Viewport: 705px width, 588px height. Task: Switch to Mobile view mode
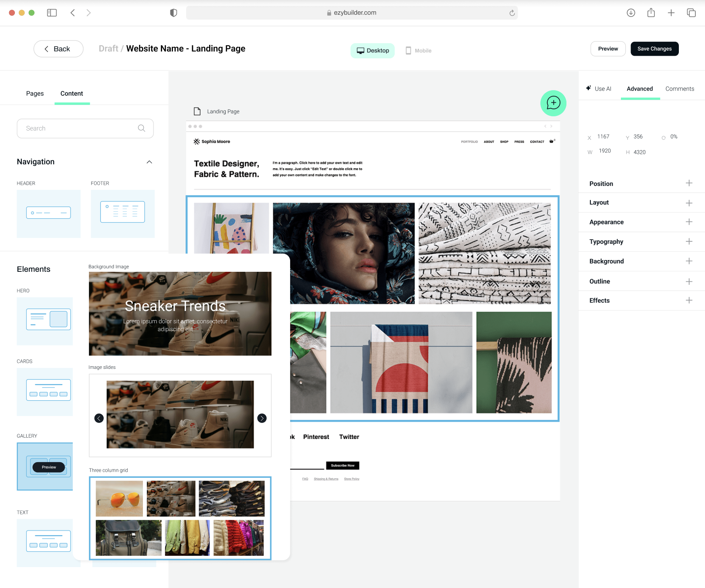point(418,51)
